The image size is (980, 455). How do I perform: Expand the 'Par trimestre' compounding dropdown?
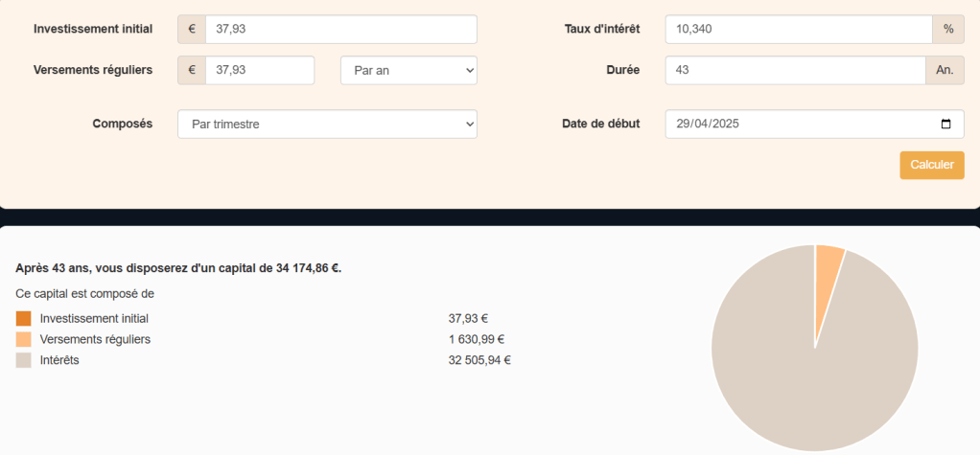click(327, 124)
